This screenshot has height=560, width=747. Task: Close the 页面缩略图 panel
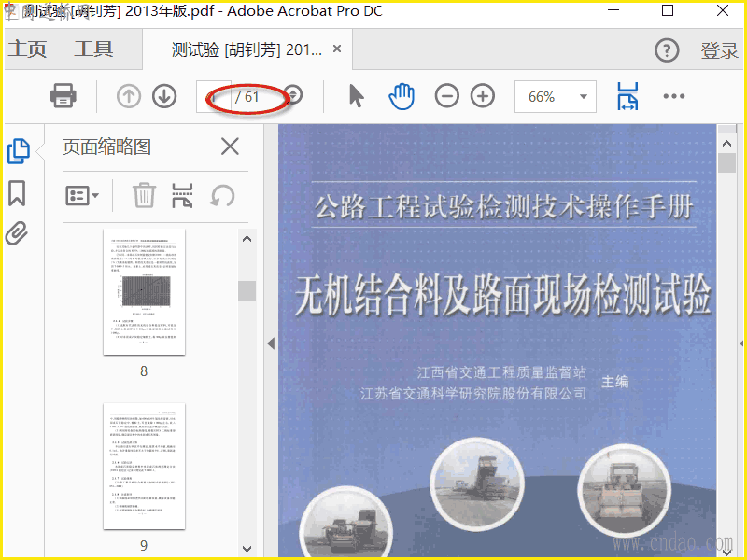(230, 147)
